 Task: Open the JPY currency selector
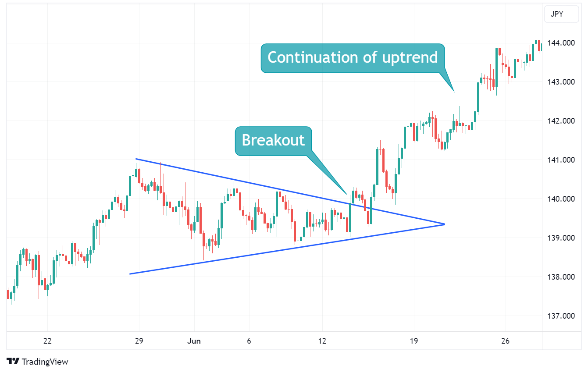557,14
